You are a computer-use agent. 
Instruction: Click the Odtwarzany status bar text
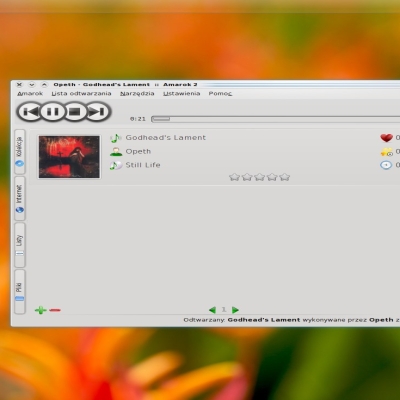point(291,320)
